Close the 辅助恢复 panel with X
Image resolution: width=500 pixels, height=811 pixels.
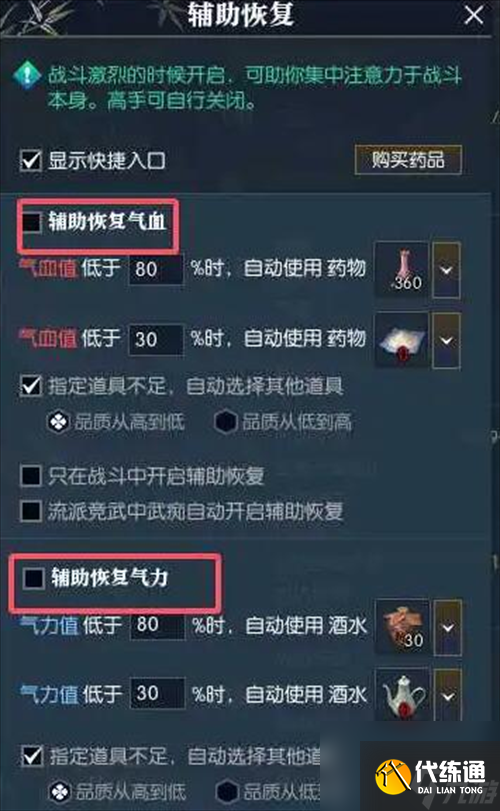pos(474,15)
